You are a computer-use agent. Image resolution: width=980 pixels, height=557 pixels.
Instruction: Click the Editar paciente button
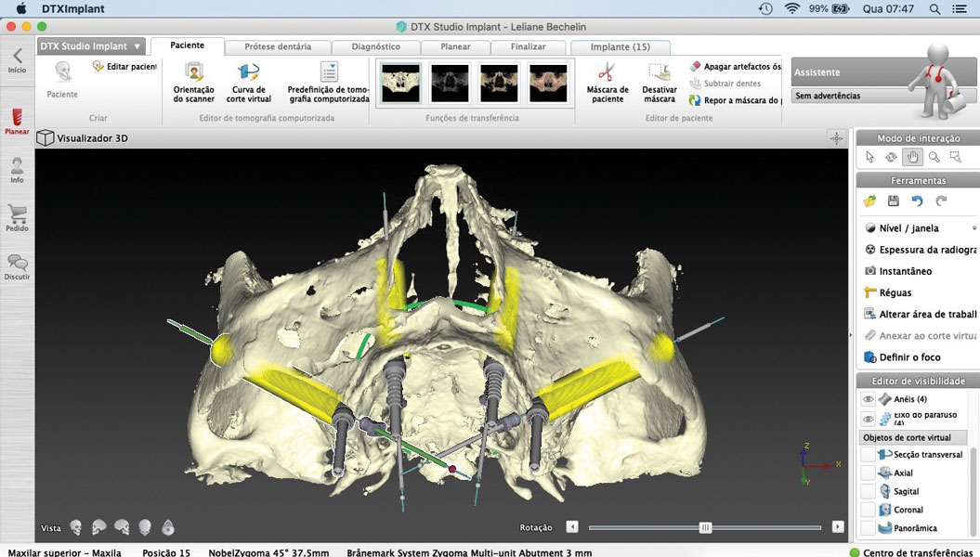pos(124,67)
